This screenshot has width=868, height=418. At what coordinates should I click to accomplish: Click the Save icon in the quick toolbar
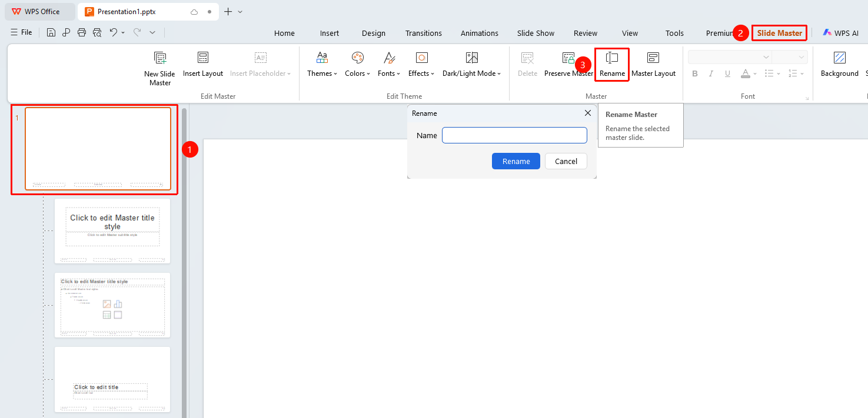tap(51, 32)
